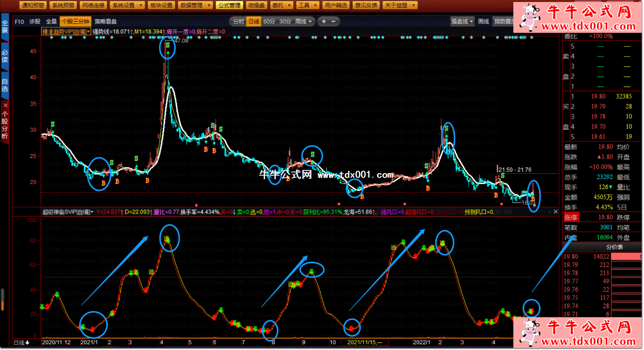Open the 全景 left sidebar tab
The image size is (644, 350).
(5, 26)
